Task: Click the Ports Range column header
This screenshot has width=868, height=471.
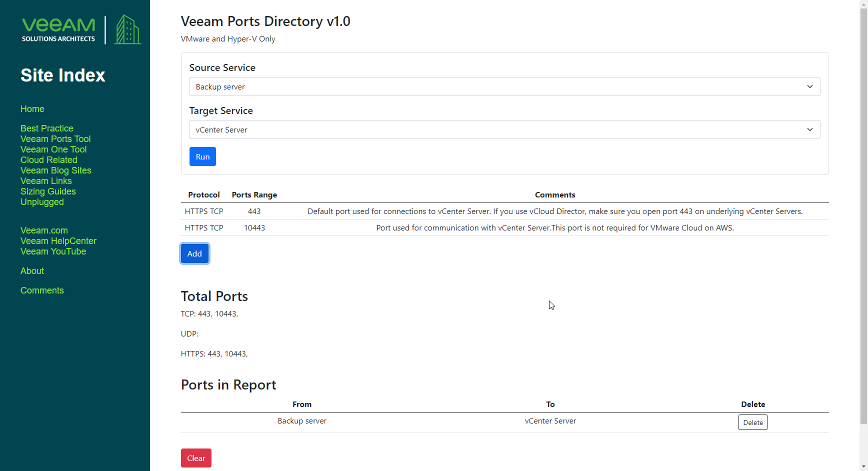Action: pyautogui.click(x=254, y=195)
